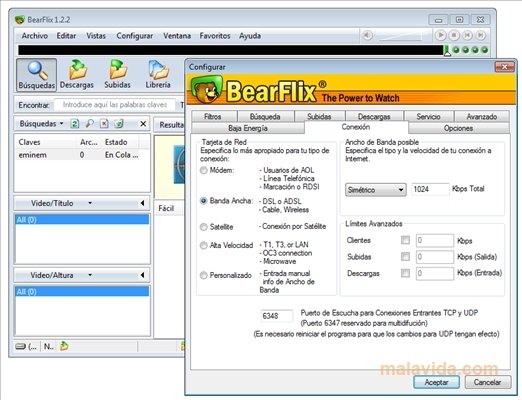Open the Video/Altura filter dropdown
The image size is (522, 400).
[x=90, y=275]
